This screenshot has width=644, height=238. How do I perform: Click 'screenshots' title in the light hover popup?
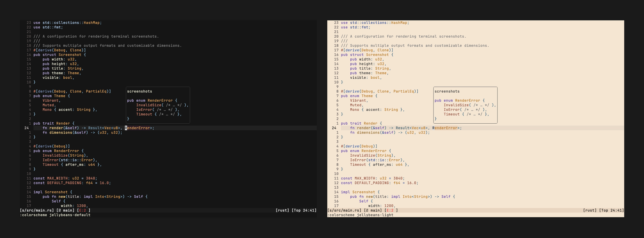447,92
